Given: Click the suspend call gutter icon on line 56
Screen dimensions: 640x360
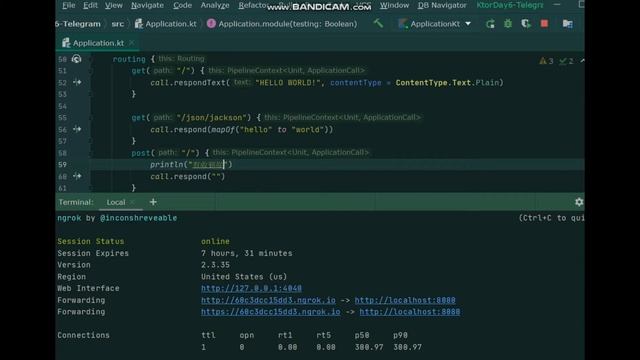Looking at the screenshot, I should pyautogui.click(x=77, y=129).
